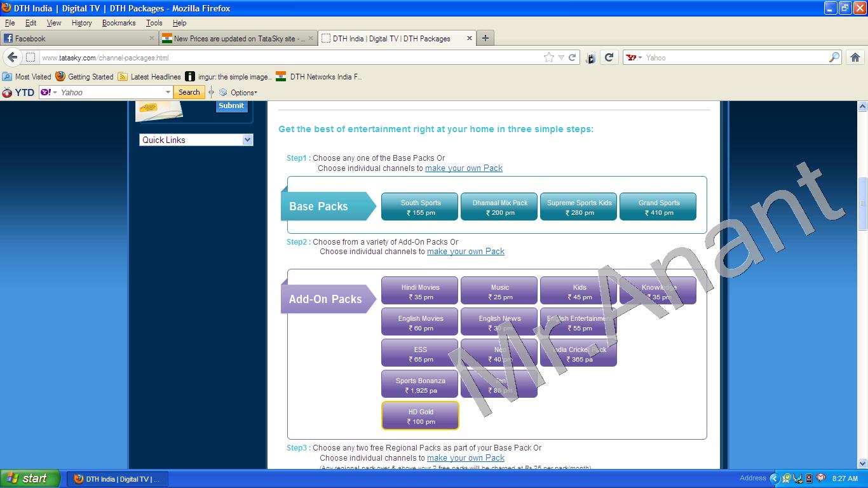Screen dimensions: 868x488
Task: Click the toolbar Search button
Action: tap(189, 92)
